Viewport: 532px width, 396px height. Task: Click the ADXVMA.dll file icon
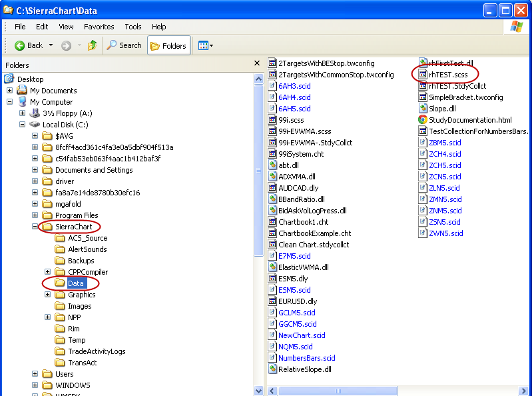(272, 176)
